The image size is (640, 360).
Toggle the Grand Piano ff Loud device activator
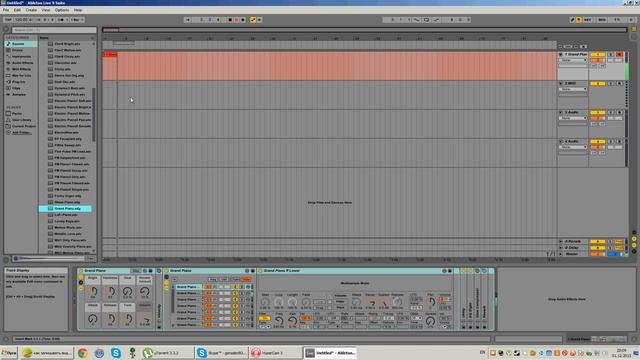click(260, 271)
